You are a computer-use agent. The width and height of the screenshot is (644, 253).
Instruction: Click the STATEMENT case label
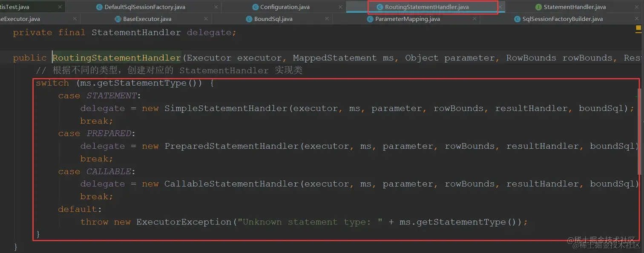pyautogui.click(x=112, y=96)
